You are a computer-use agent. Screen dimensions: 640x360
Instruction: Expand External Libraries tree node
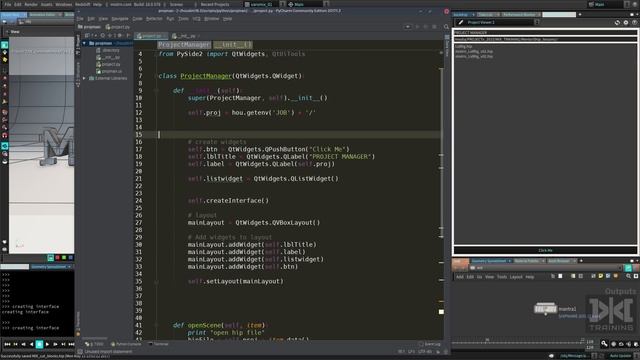coord(84,78)
